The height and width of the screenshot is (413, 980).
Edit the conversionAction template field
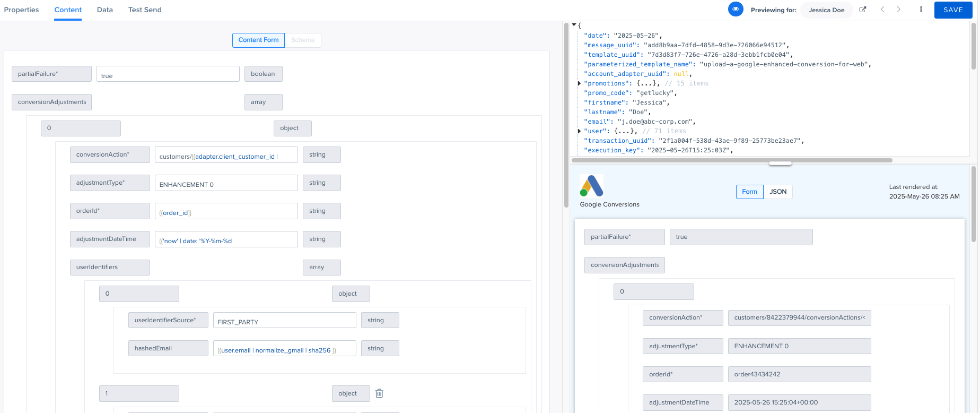[226, 154]
